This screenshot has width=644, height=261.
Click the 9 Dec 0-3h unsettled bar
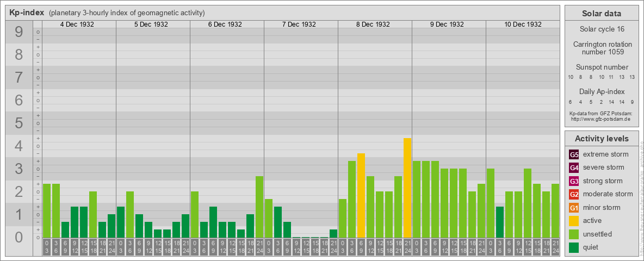(417, 199)
